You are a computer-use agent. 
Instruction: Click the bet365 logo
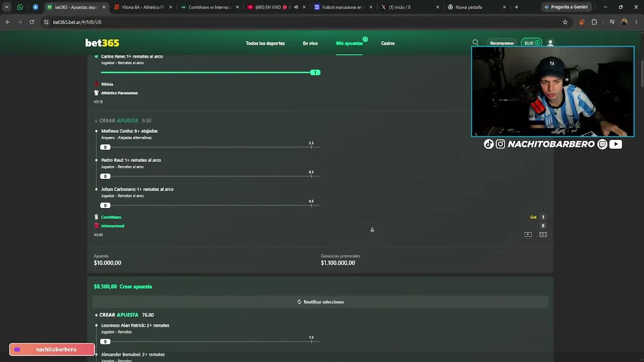(102, 43)
